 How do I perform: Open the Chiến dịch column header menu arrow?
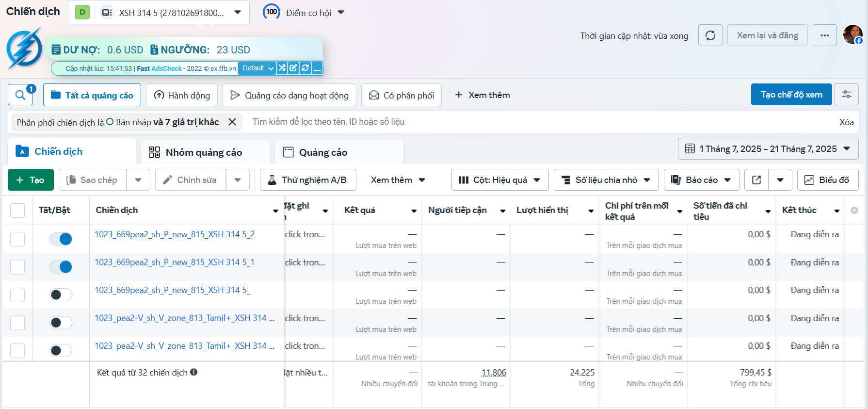275,211
